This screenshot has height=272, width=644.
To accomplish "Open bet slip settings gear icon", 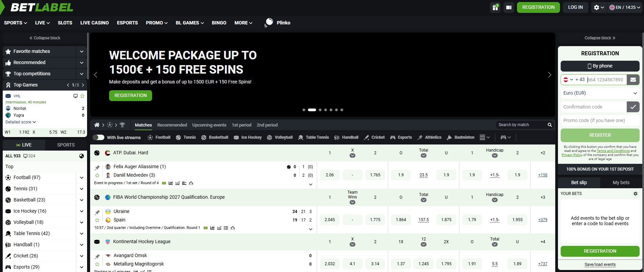I will click(636, 194).
